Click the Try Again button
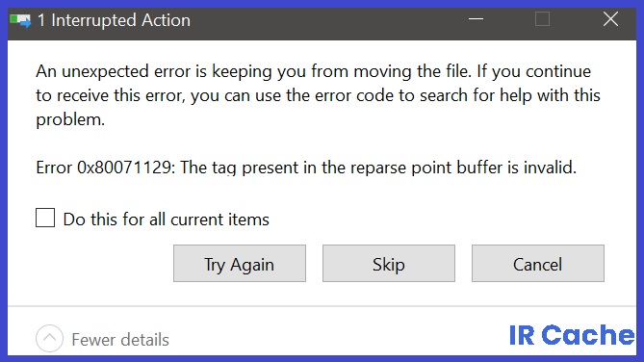This screenshot has height=362, width=644. [x=240, y=264]
